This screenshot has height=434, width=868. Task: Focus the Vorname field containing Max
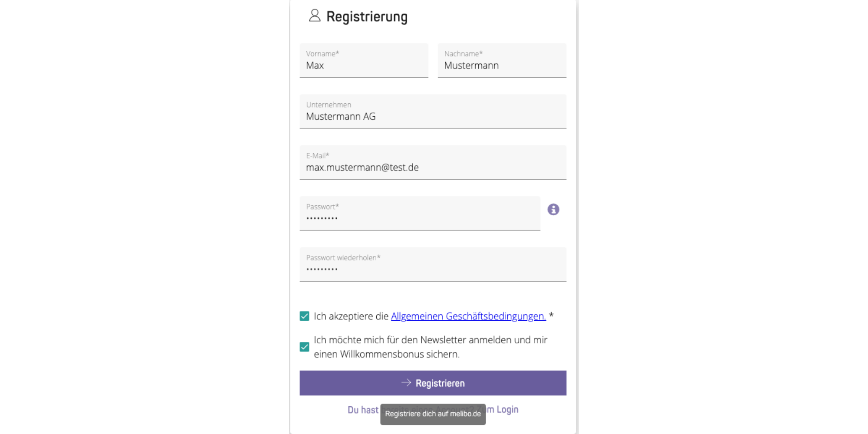(x=364, y=60)
